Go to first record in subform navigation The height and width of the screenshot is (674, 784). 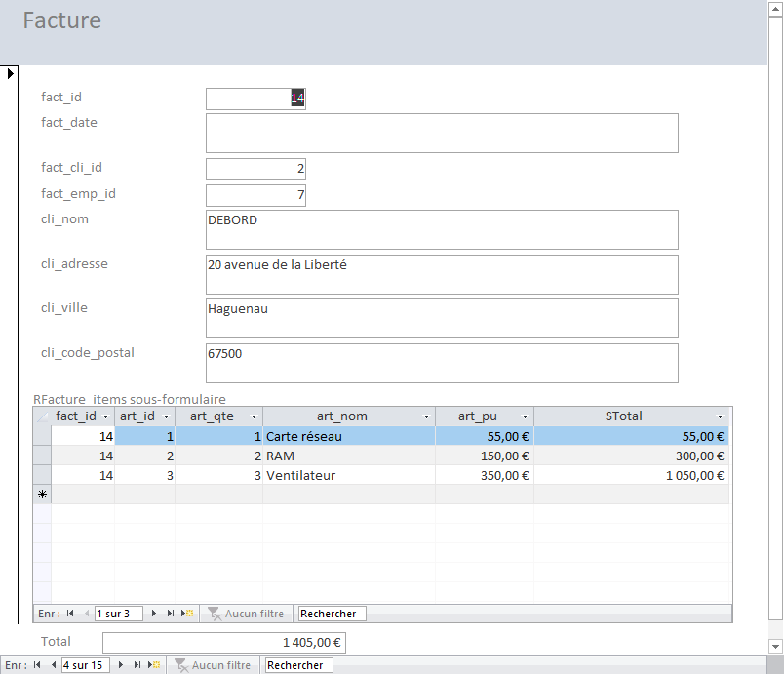(70, 614)
